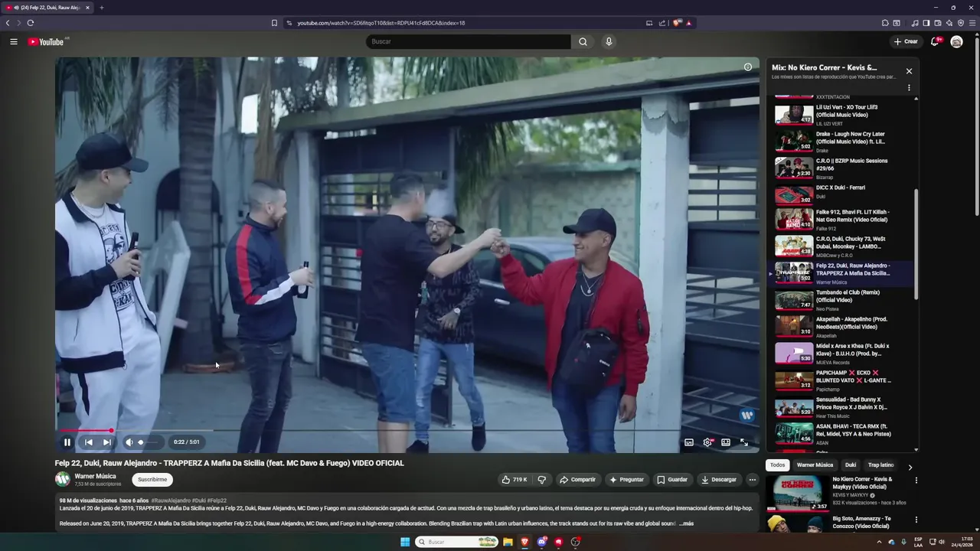Image resolution: width=980 pixels, height=551 pixels.
Task: Skip to the previous video in player
Action: click(x=89, y=442)
